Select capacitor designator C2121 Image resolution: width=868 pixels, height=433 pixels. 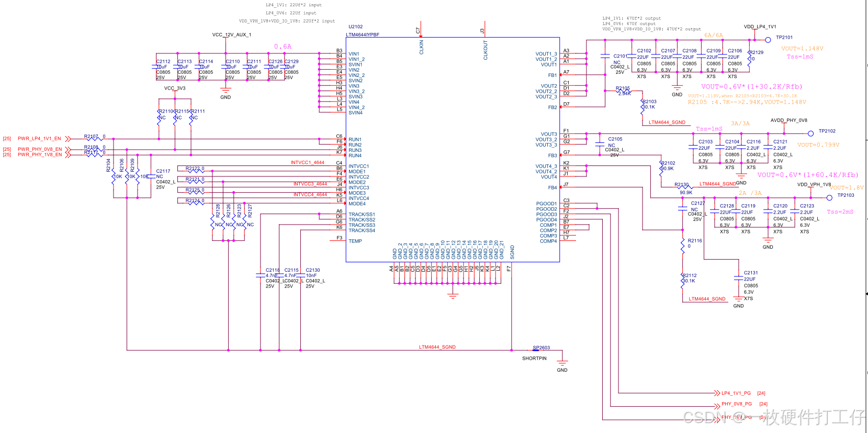click(781, 142)
